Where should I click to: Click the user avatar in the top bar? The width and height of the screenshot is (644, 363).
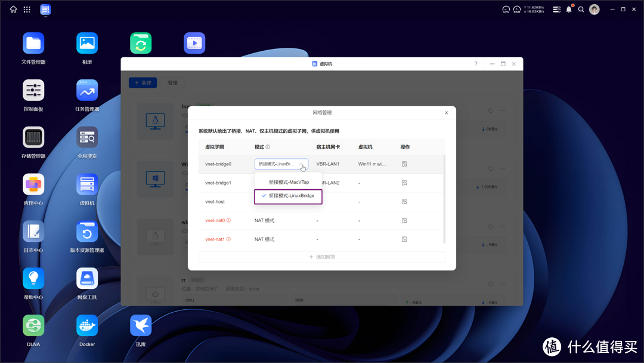(594, 9)
